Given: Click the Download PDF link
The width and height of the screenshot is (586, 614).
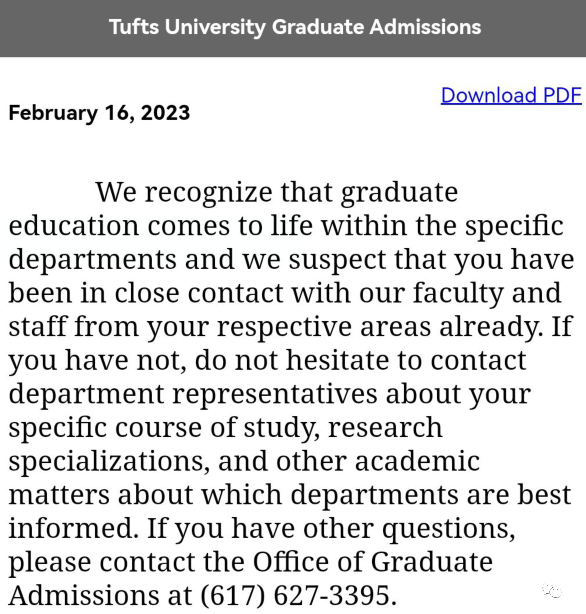Looking at the screenshot, I should coord(511,96).
